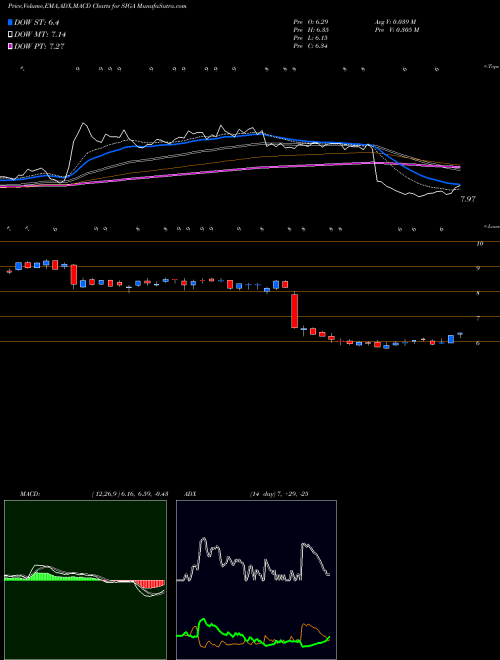This screenshot has width=500, height=660.
Task: Click the 'DOW ST: 6.4' label
Action: pyautogui.click(x=35, y=22)
